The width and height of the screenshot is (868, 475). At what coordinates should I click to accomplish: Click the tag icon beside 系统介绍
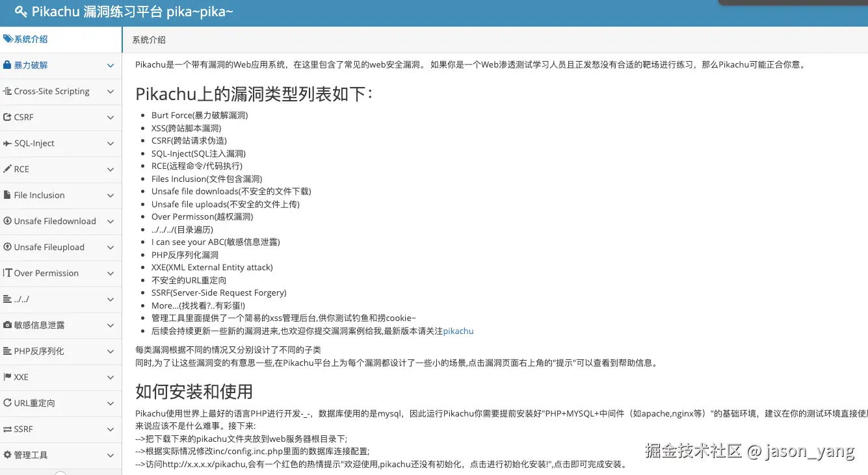[x=8, y=39]
